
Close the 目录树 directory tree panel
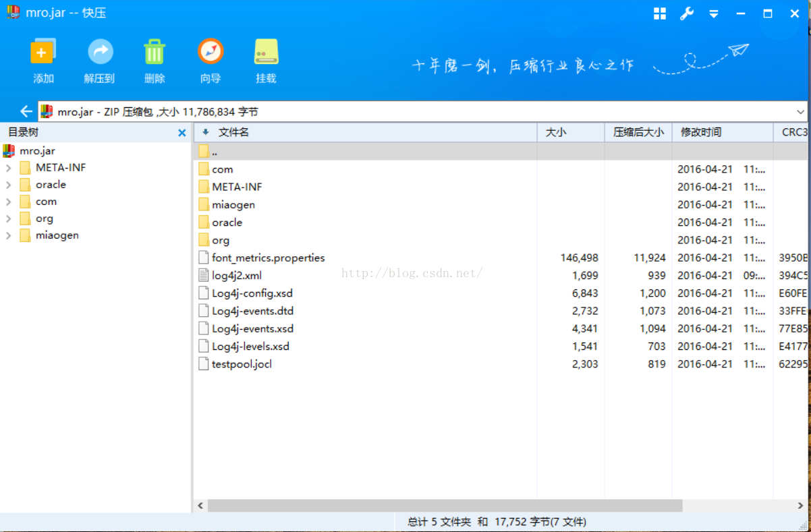[181, 133]
